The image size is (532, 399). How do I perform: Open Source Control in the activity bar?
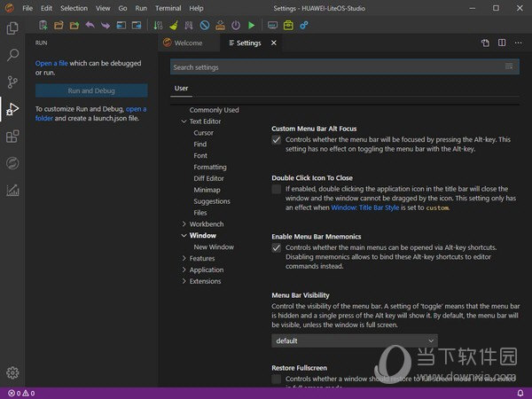(x=12, y=82)
